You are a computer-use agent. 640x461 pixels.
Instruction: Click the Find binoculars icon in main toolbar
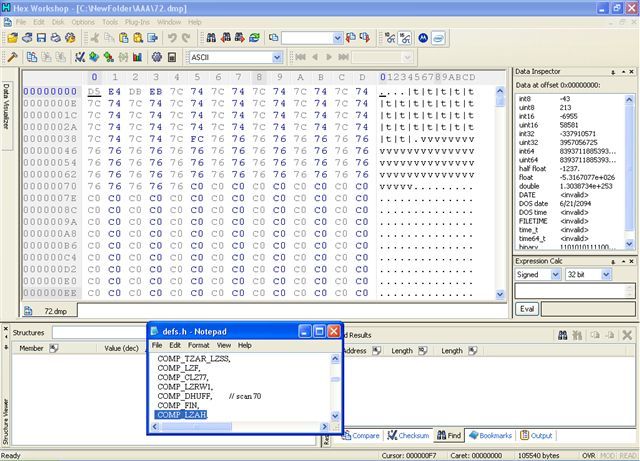click(210, 37)
